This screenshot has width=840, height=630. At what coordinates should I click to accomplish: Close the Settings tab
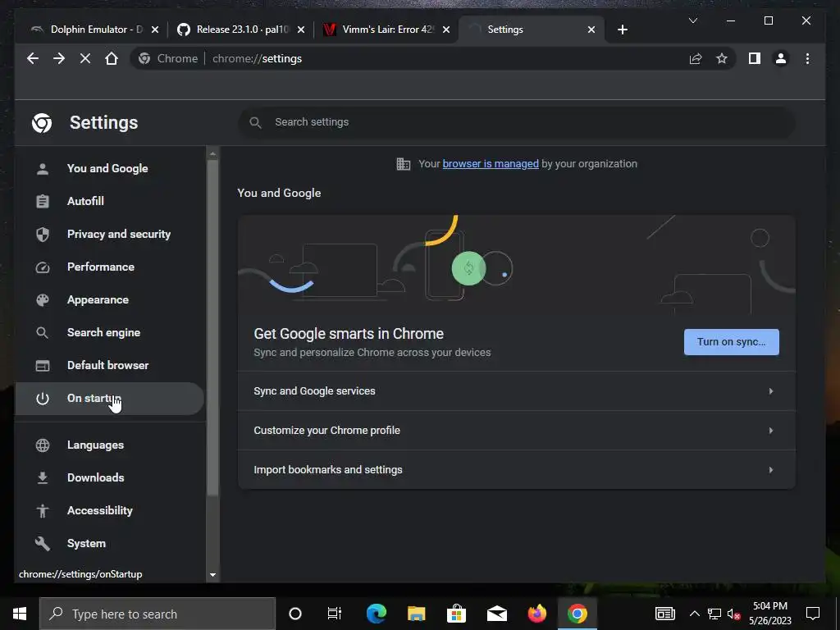click(x=591, y=30)
